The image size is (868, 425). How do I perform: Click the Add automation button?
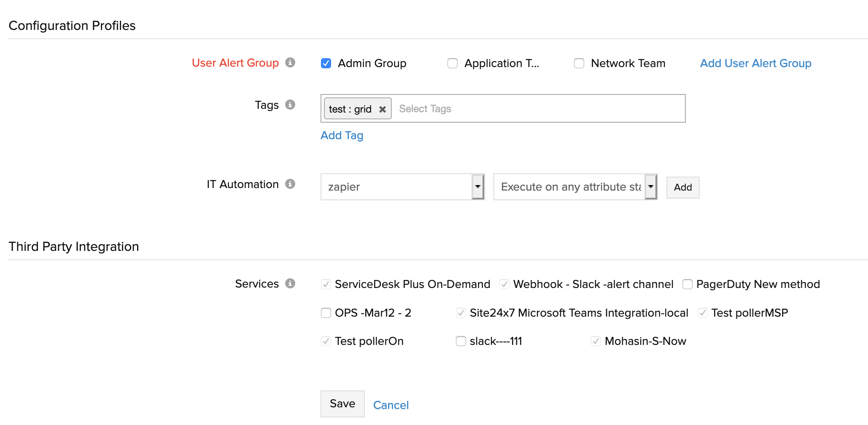point(682,187)
